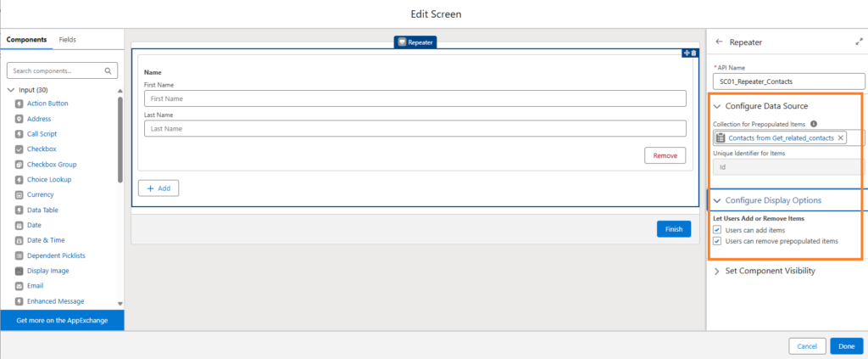Click the info icon for Collection for Prepopulated Items
Viewport: 868px width, 359px height.
(813, 124)
